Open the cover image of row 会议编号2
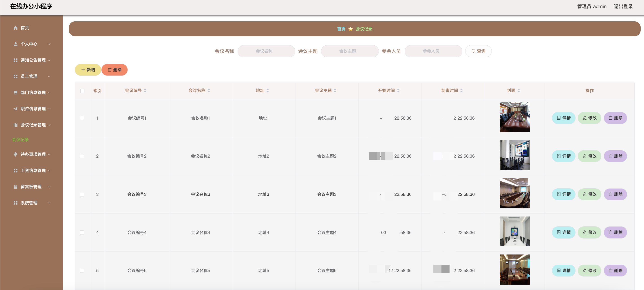 [x=514, y=155]
